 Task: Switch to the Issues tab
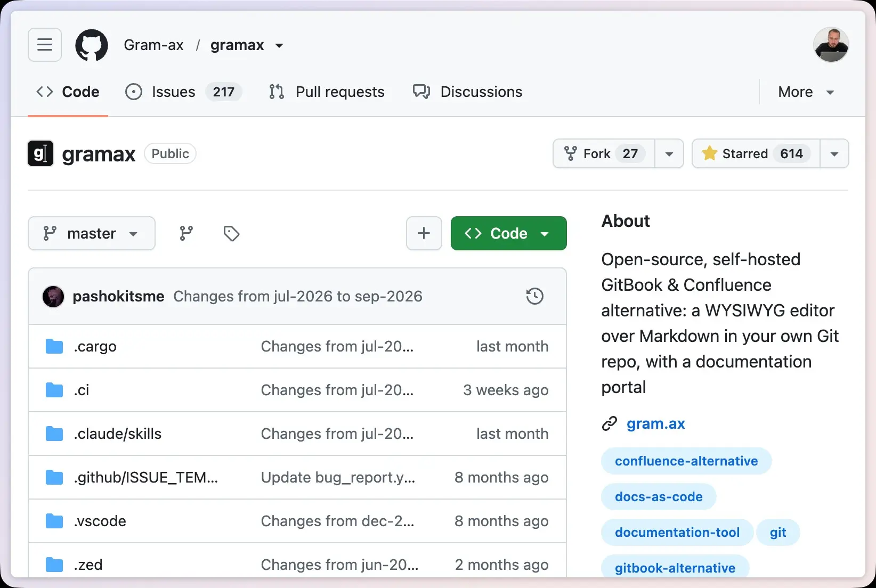tap(183, 92)
